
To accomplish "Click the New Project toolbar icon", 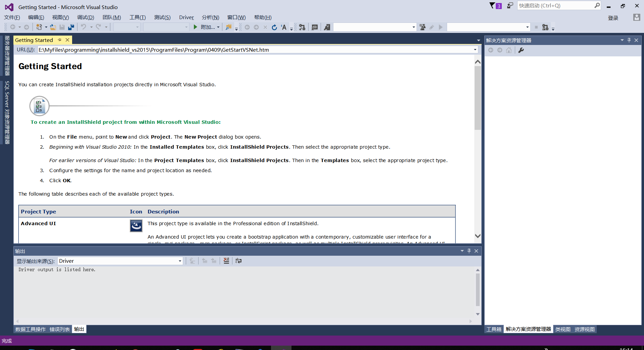I will click(39, 27).
